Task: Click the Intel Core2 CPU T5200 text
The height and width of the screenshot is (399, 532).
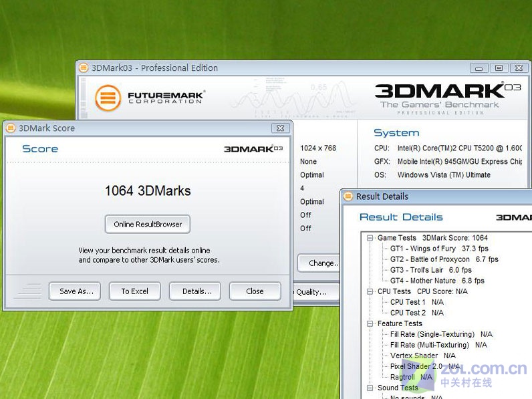Action: [459, 148]
